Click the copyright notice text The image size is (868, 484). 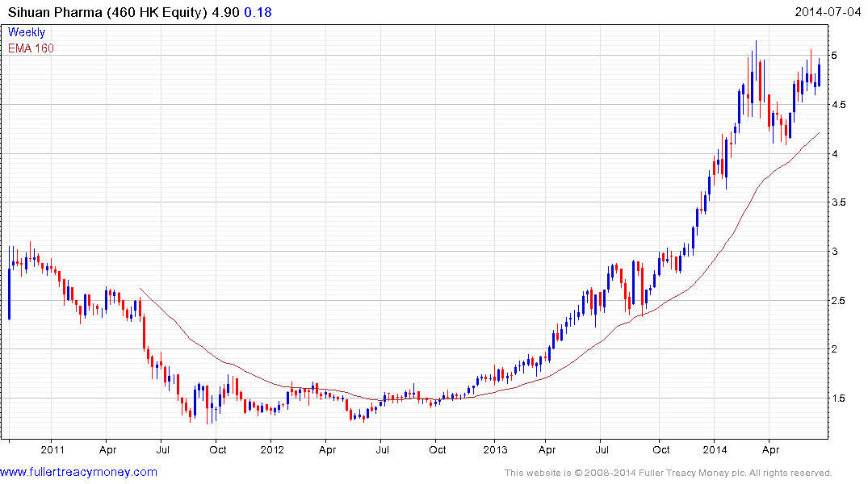(669, 473)
